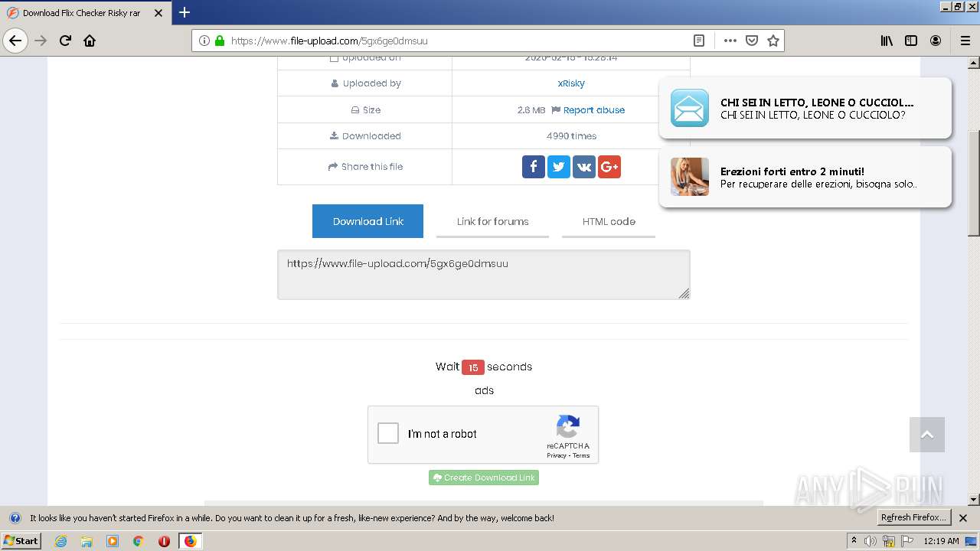Launch Chrome from the taskbar

(139, 541)
